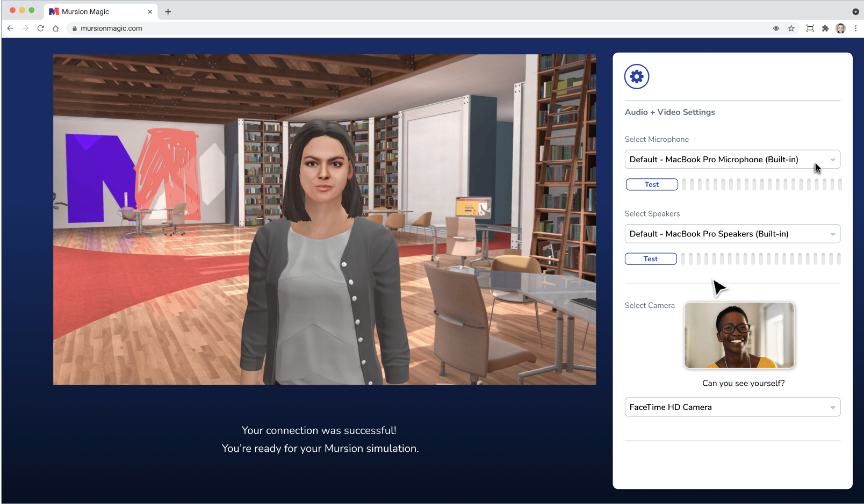Click the blue settings gear icon
This screenshot has height=504, width=864.
tap(637, 77)
